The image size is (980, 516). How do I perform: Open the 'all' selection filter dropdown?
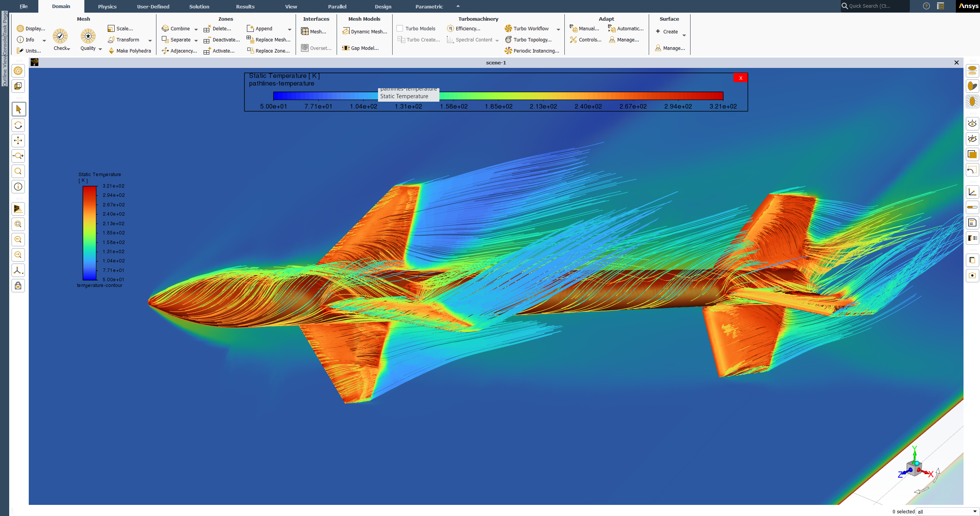(x=948, y=511)
